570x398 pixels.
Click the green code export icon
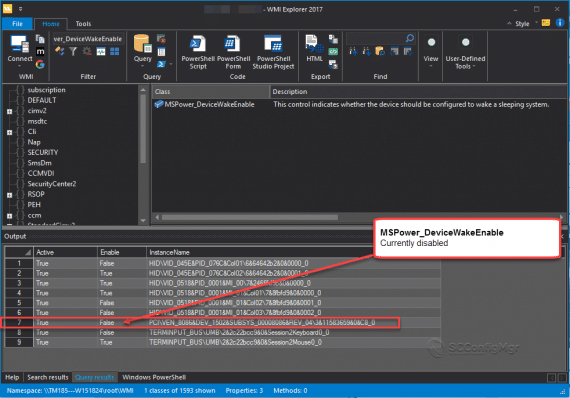pos(333,52)
